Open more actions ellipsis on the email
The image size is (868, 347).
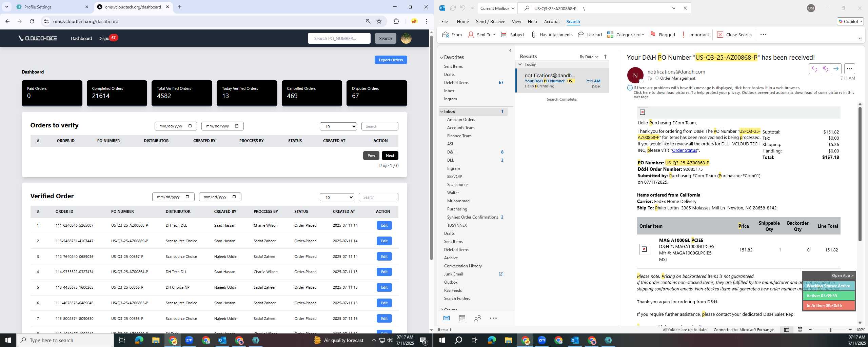pos(849,69)
